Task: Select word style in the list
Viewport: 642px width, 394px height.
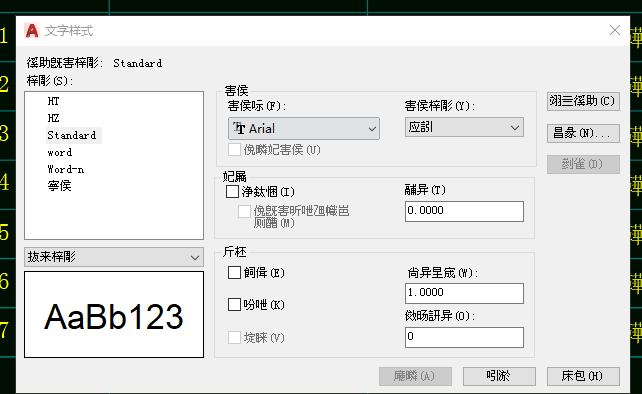Action: click(60, 152)
